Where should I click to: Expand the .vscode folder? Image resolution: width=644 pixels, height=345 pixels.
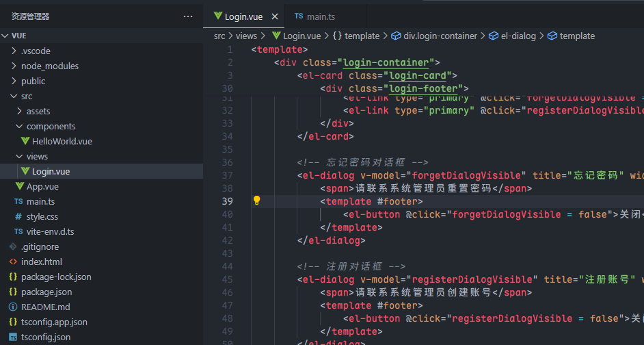pyautogui.click(x=36, y=51)
